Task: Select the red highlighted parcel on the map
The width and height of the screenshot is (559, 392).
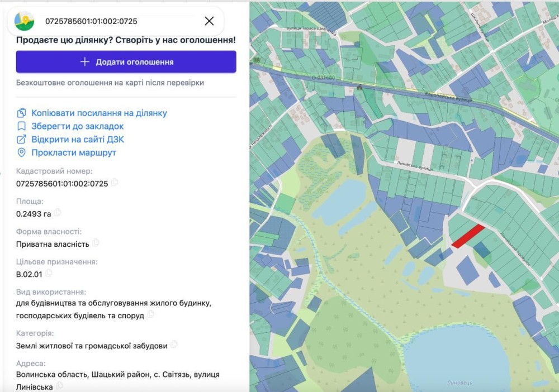Action: [468, 236]
